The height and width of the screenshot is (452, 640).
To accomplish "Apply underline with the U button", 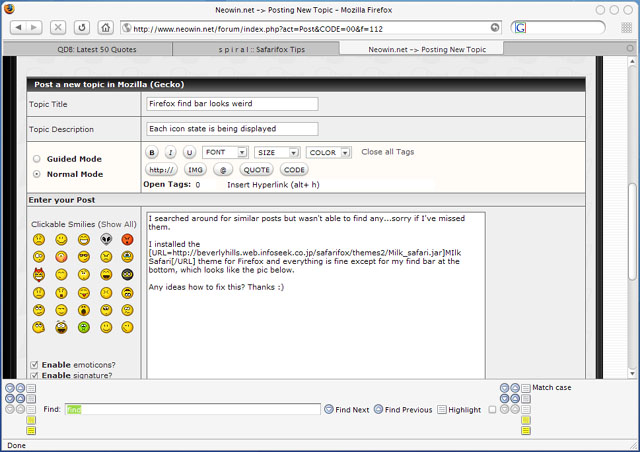I will (189, 152).
